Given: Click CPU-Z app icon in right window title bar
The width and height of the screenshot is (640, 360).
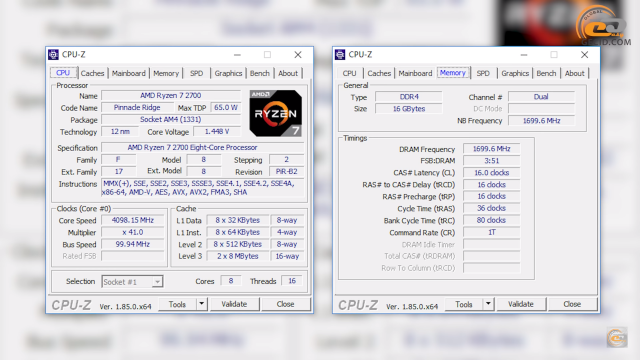Looking at the screenshot, I should pyautogui.click(x=340, y=55).
